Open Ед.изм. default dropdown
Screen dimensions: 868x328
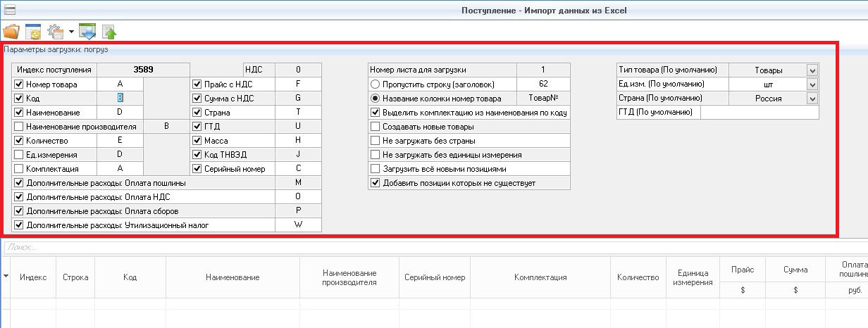[x=812, y=84]
